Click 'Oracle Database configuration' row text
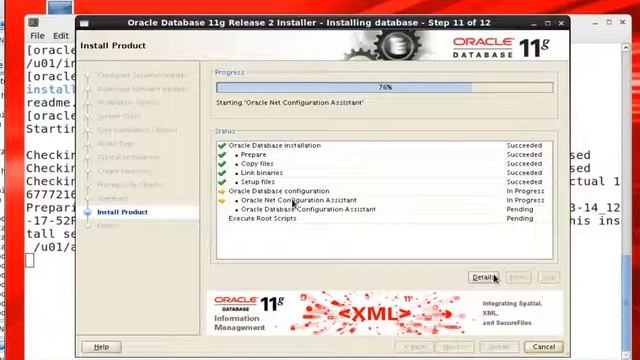The image size is (640, 360). (279, 191)
